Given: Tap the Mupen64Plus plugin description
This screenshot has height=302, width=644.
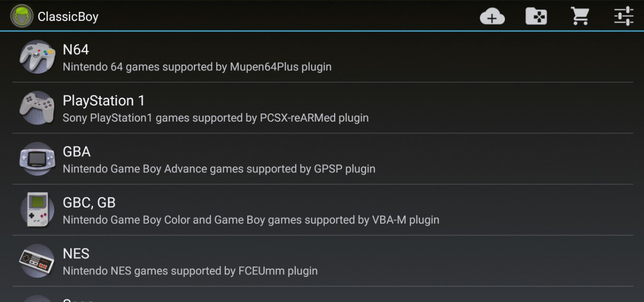Looking at the screenshot, I should (x=197, y=67).
